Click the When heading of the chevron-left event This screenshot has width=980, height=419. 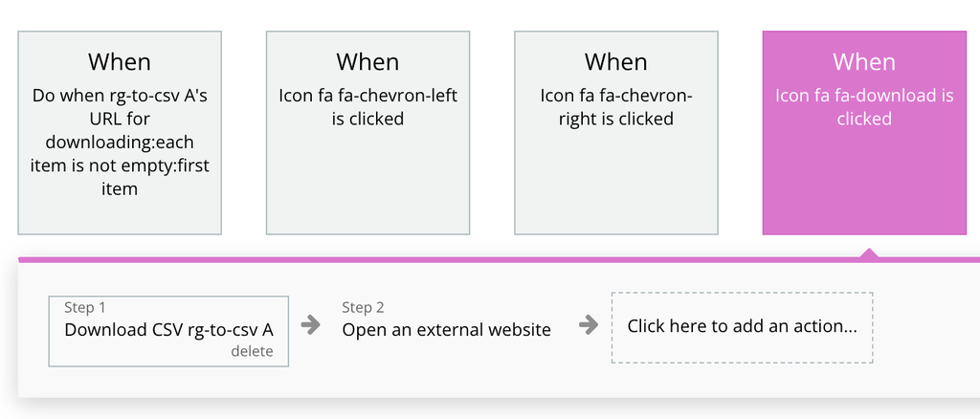point(367,62)
